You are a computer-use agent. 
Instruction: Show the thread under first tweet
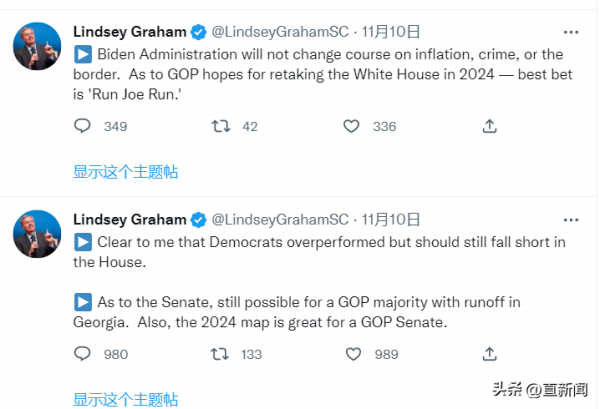pyautogui.click(x=126, y=172)
